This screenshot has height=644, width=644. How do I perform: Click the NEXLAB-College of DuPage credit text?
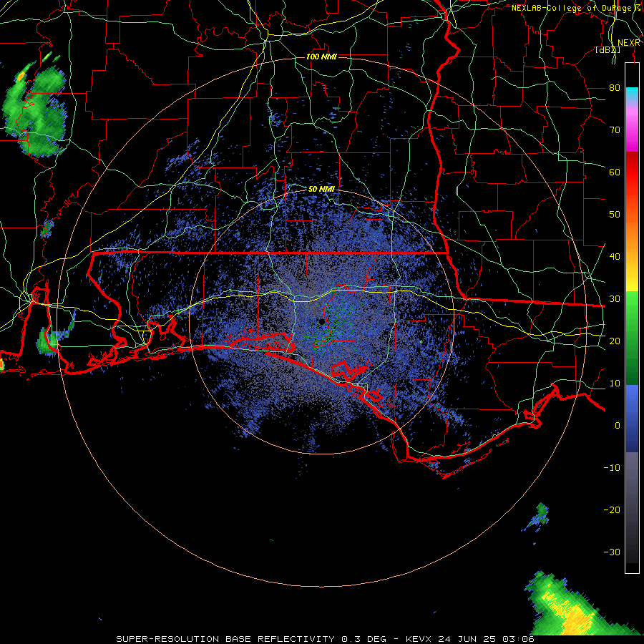tap(576, 8)
